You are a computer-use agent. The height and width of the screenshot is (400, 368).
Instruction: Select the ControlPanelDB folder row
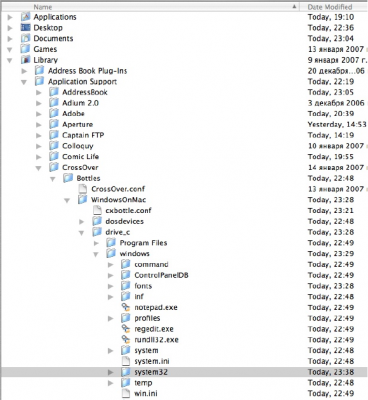click(x=184, y=275)
